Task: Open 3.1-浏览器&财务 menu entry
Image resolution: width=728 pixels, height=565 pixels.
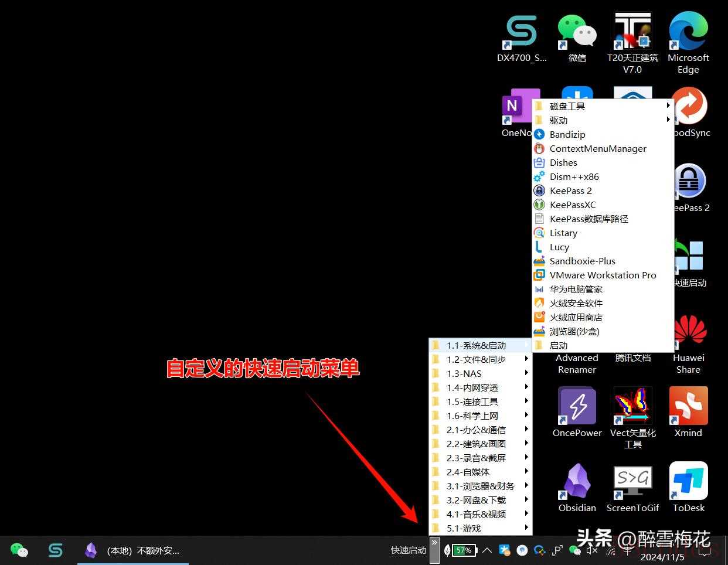Action: (480, 486)
